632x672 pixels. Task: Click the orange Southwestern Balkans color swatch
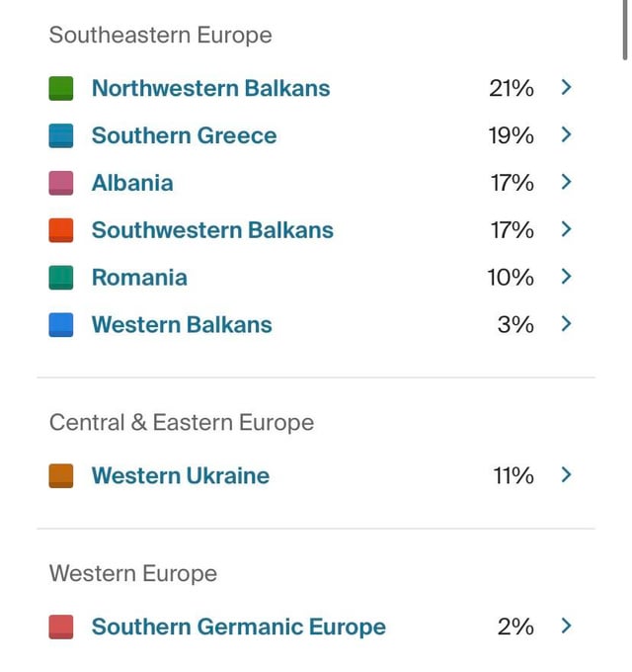pos(62,230)
